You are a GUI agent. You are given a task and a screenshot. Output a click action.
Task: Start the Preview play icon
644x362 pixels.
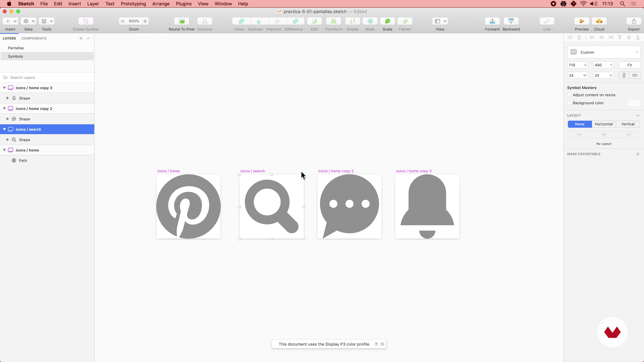click(x=582, y=21)
